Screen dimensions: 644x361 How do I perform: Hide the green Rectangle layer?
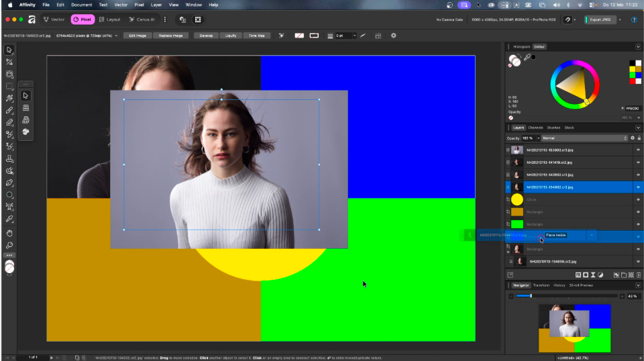click(638, 224)
